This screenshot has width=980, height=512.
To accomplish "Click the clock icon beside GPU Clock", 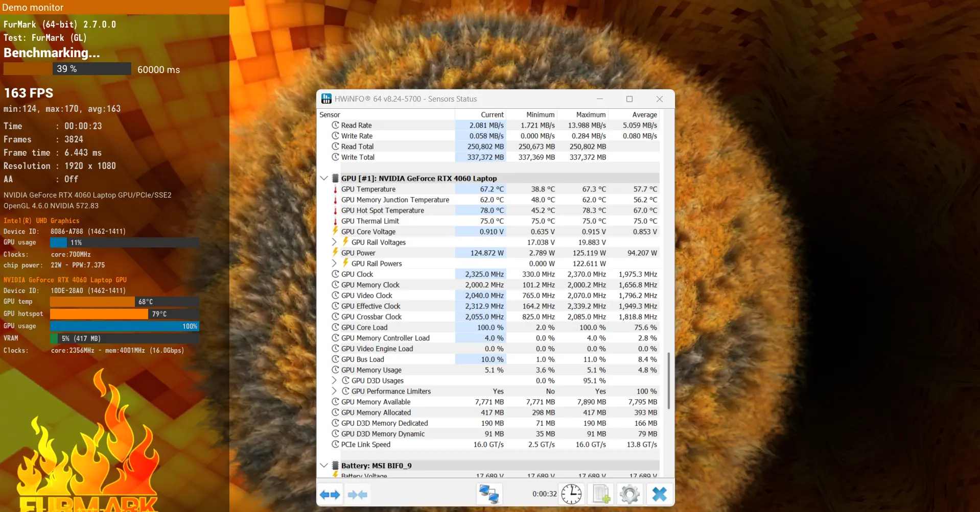I will point(335,274).
